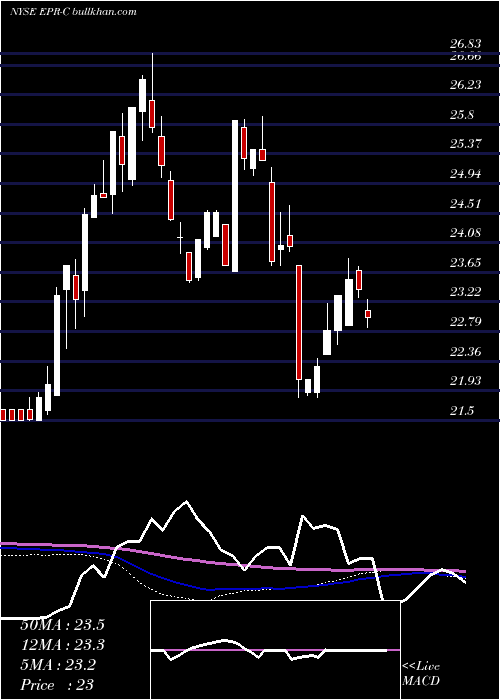500x700 pixels.
Task: Select the 22.79 price axis label
Action: click(465, 321)
